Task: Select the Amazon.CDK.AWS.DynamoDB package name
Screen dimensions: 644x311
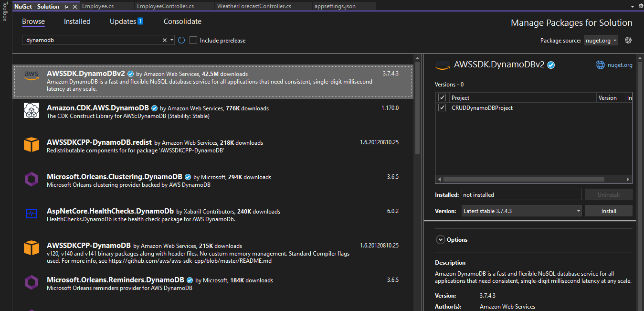Action: tap(98, 108)
